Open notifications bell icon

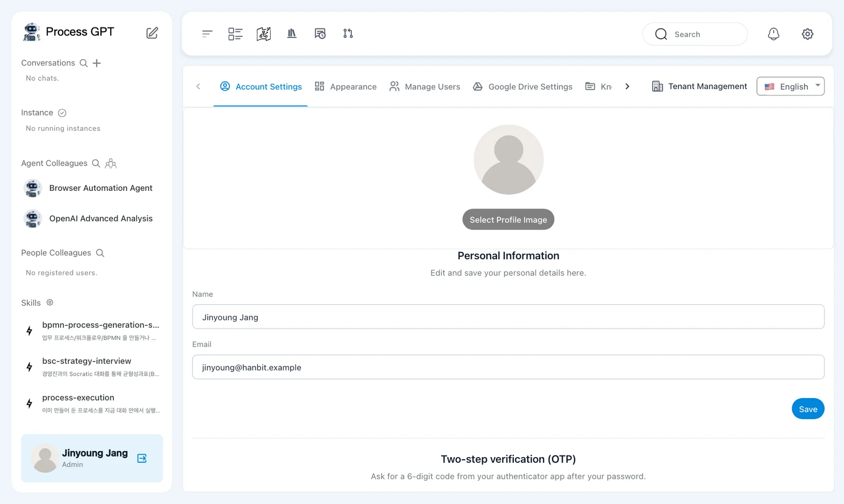[x=773, y=34]
